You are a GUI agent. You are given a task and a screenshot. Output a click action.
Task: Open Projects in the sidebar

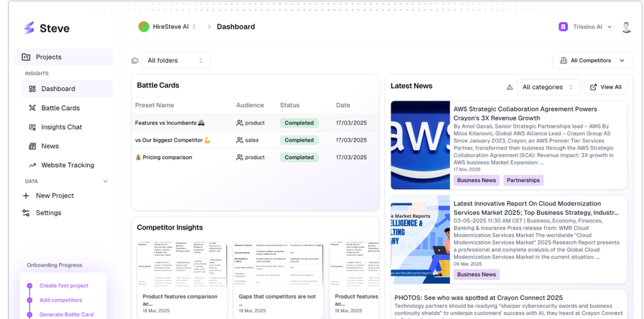tap(63, 57)
